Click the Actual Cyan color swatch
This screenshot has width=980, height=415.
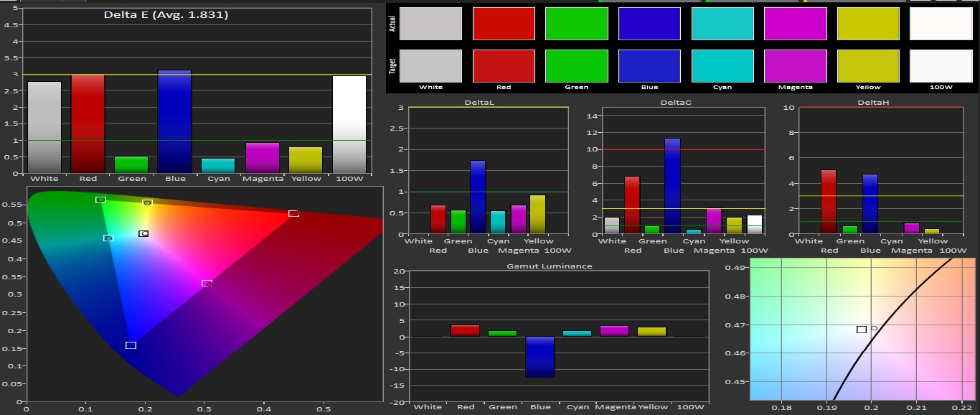[x=722, y=24]
